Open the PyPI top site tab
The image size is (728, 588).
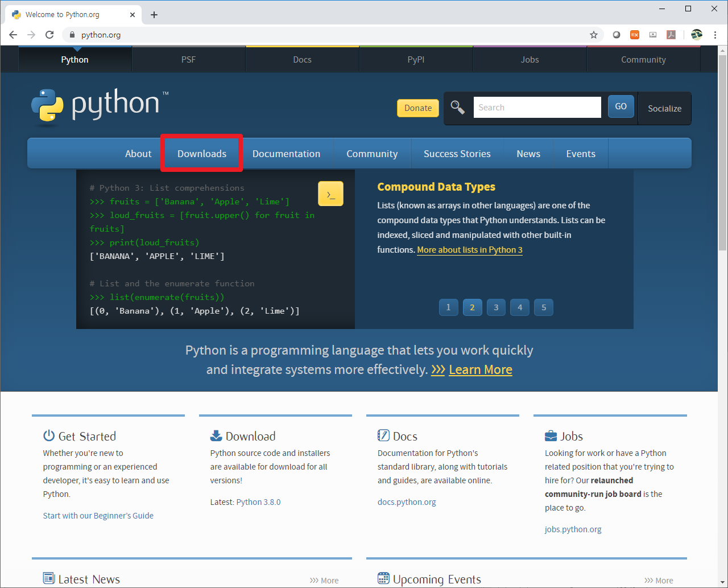[x=416, y=59]
